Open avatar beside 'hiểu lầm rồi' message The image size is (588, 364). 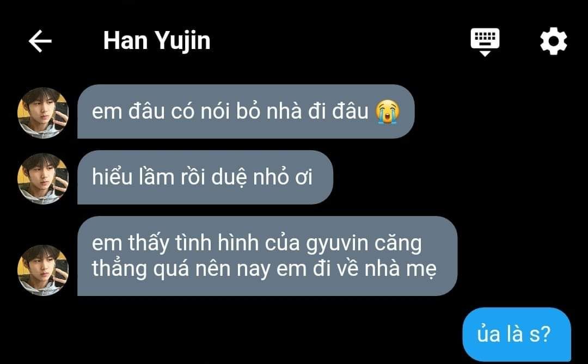pyautogui.click(x=43, y=178)
